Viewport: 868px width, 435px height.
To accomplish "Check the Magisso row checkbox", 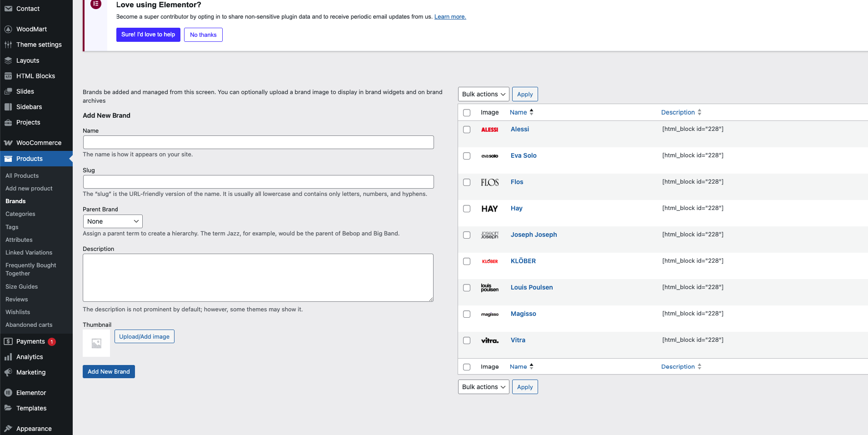I will point(467,314).
